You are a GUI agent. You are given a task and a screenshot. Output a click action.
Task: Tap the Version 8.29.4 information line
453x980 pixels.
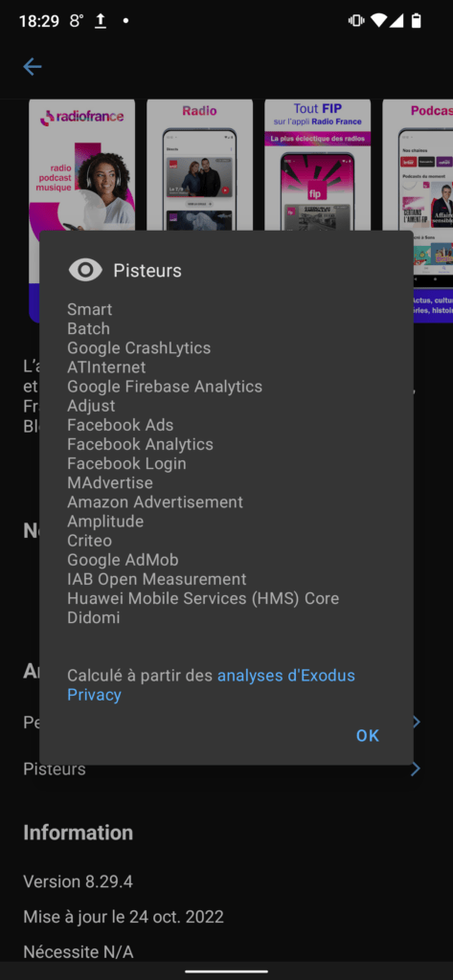tap(79, 881)
